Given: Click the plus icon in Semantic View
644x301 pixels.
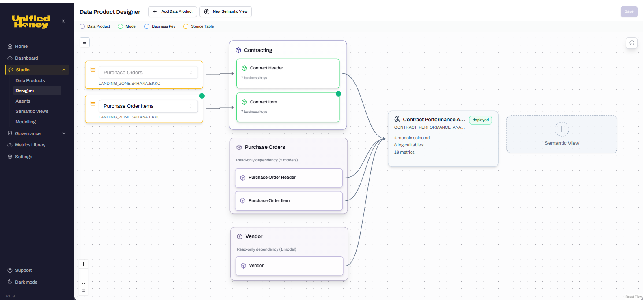Looking at the screenshot, I should click(562, 129).
